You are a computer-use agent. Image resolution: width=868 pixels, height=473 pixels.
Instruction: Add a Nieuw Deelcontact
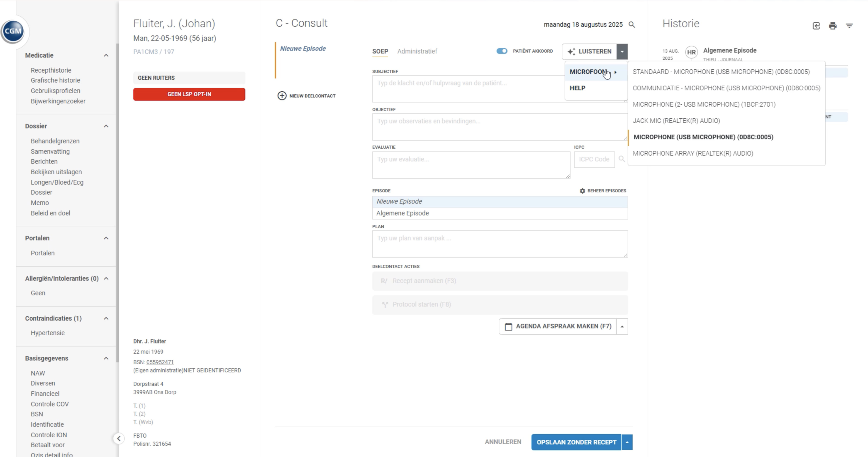(x=306, y=96)
